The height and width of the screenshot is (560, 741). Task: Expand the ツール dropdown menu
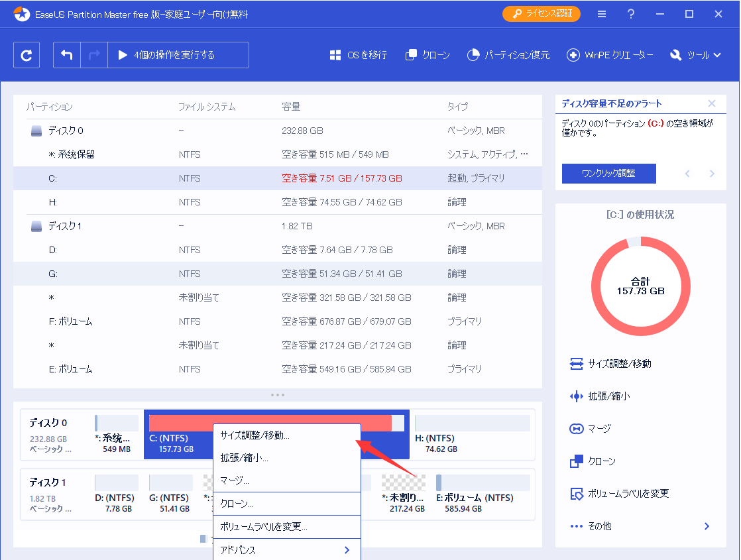(x=695, y=55)
